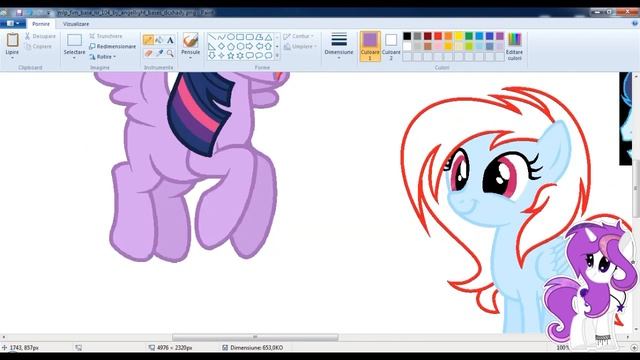Choose the Curve shape
This screenshot has width=640, height=360.
click(222, 37)
